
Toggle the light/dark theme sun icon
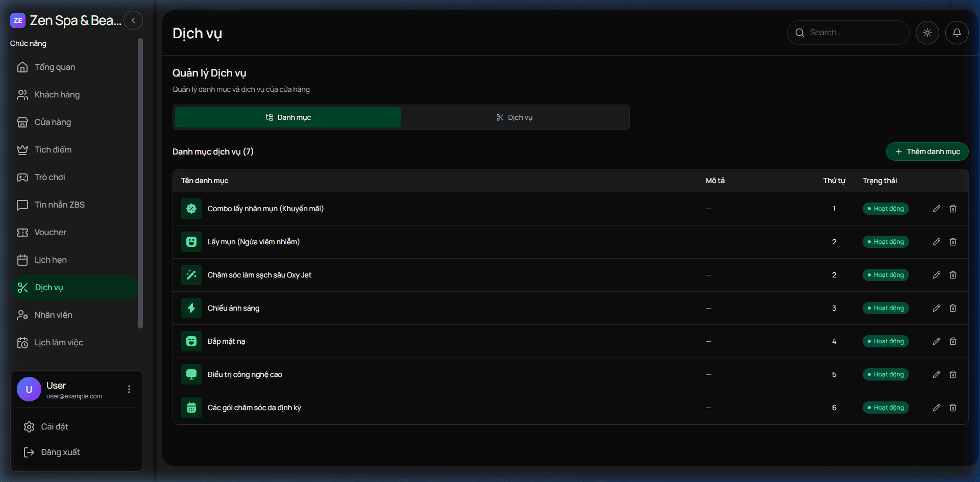tap(927, 33)
